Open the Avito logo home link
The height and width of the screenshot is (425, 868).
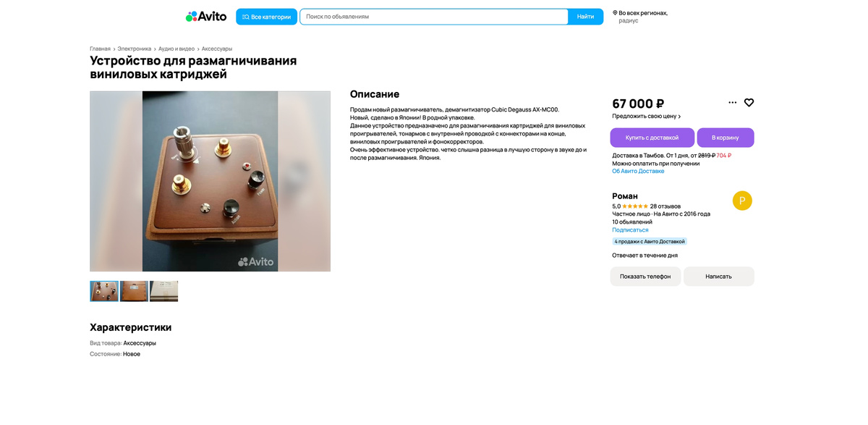tap(206, 17)
